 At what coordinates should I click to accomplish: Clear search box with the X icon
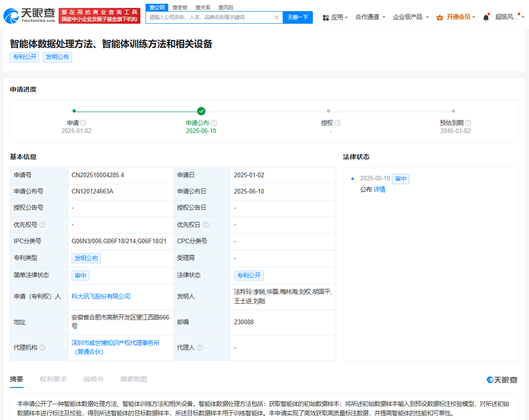click(276, 17)
